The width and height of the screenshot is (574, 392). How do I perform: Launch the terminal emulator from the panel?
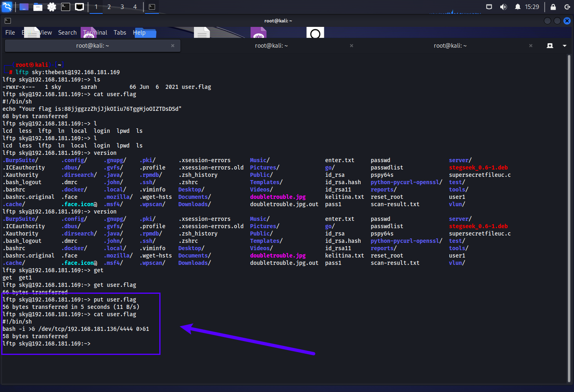coord(66,7)
